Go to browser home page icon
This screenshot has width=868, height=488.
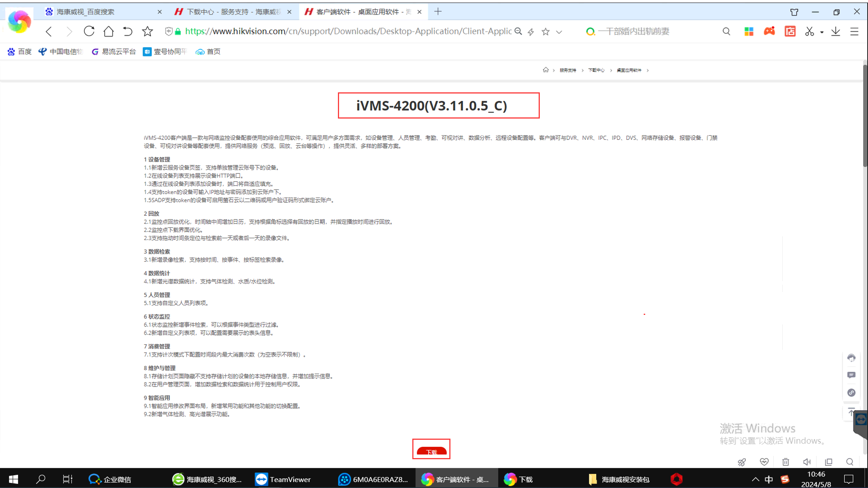tap(108, 31)
